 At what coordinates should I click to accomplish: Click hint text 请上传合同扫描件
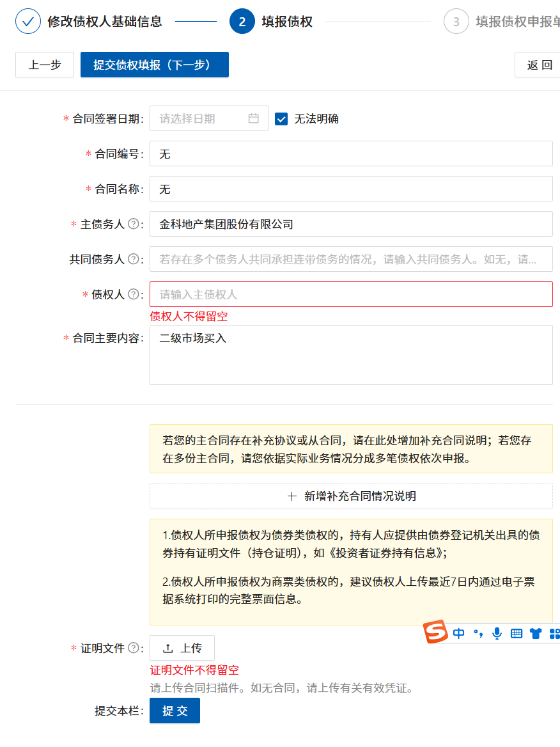point(283,688)
